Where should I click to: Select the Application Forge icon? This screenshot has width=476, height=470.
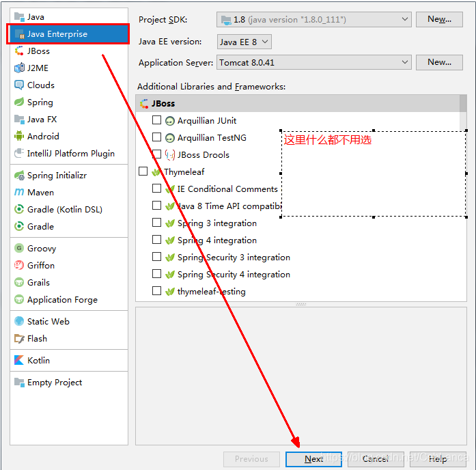(19, 299)
